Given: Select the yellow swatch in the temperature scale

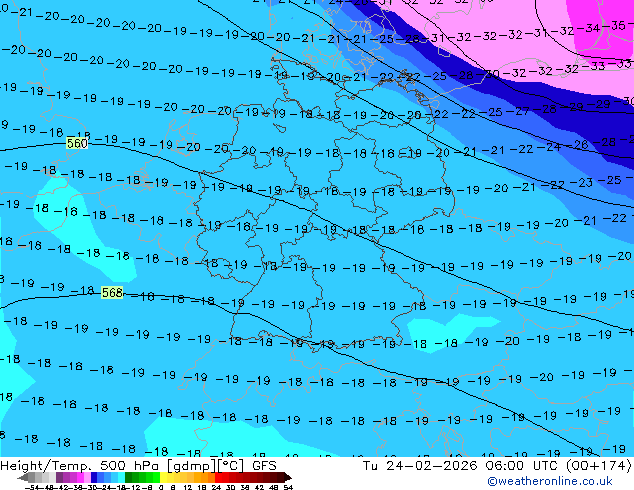Looking at the screenshot, I should point(163,477).
